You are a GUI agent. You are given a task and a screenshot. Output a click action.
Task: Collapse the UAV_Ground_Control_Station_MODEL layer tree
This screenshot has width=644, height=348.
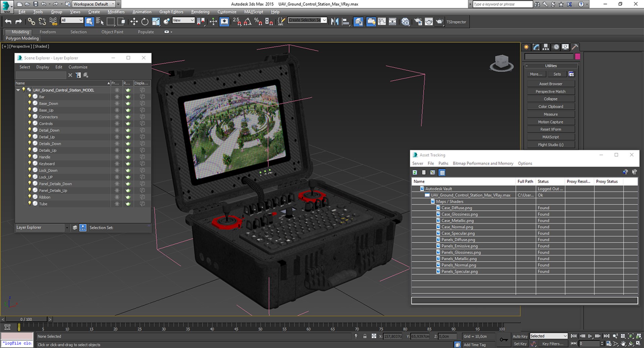coord(18,90)
